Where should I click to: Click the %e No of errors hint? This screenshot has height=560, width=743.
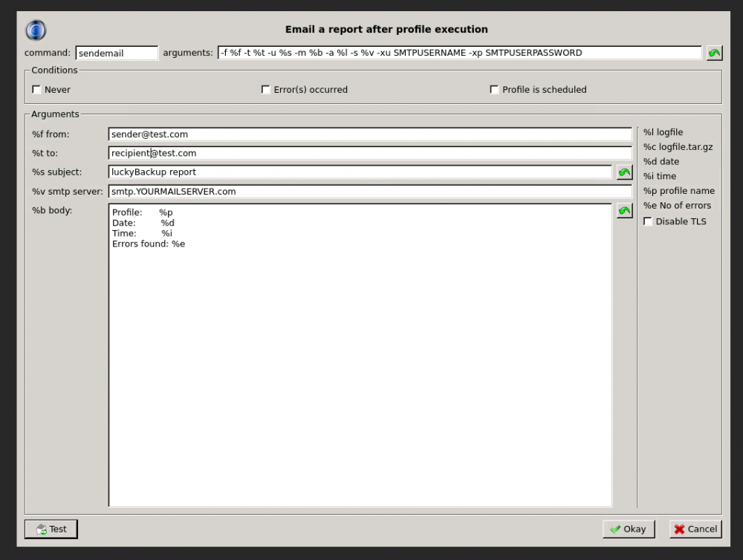pos(677,206)
